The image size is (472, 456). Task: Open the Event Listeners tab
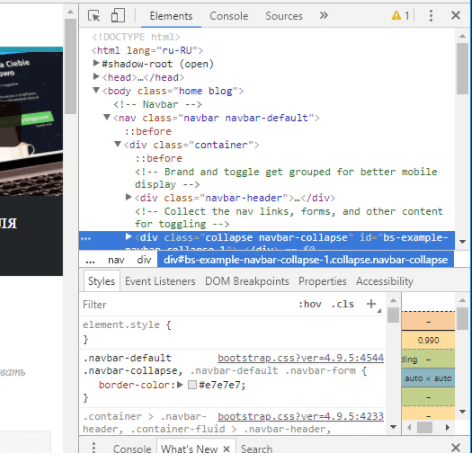click(160, 281)
